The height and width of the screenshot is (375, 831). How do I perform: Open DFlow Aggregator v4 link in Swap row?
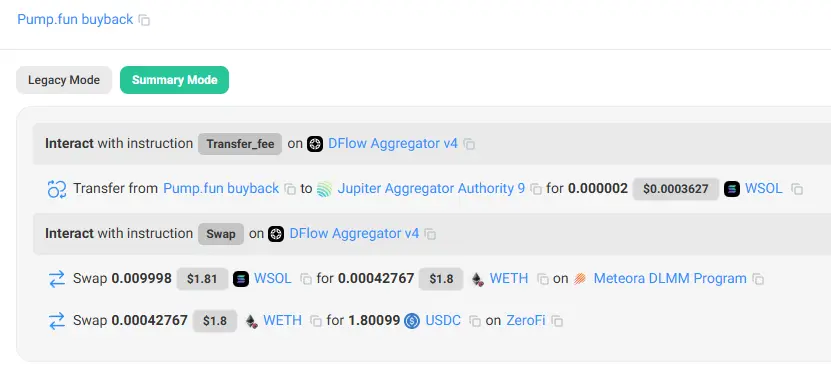click(x=354, y=234)
